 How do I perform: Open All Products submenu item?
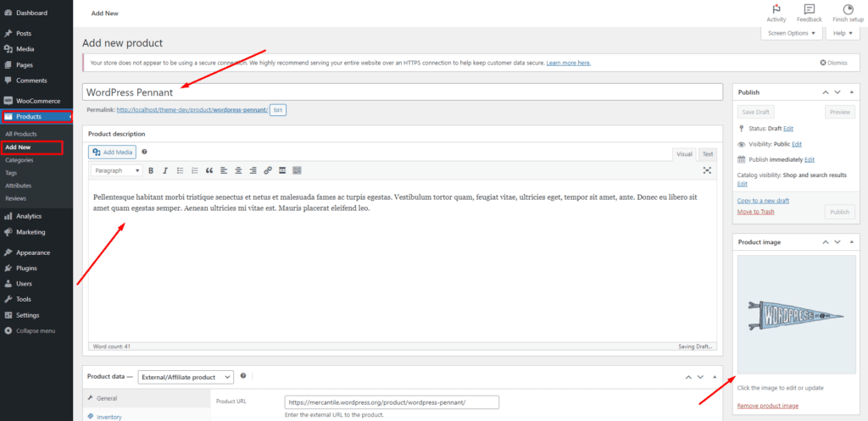point(21,135)
